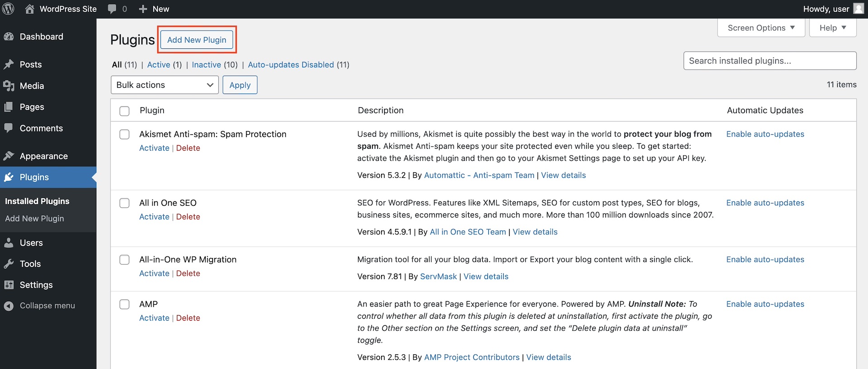Check the All in One SEO checkbox
The image size is (868, 369).
[x=124, y=203]
